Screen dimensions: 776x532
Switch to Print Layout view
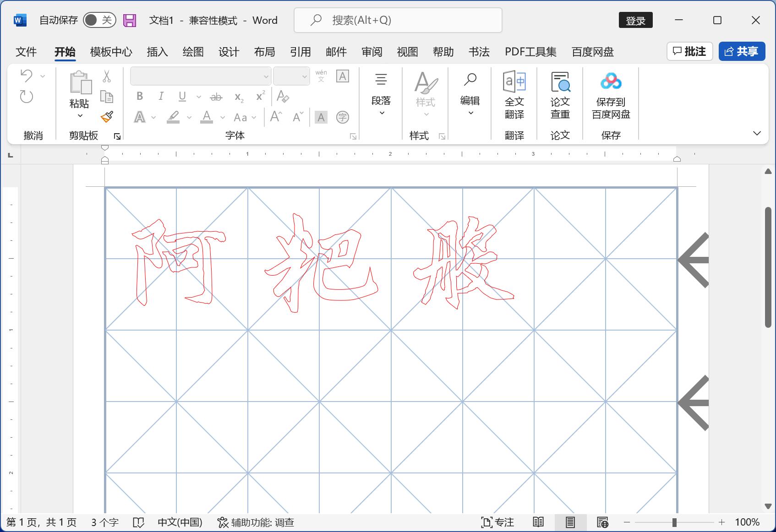click(570, 522)
